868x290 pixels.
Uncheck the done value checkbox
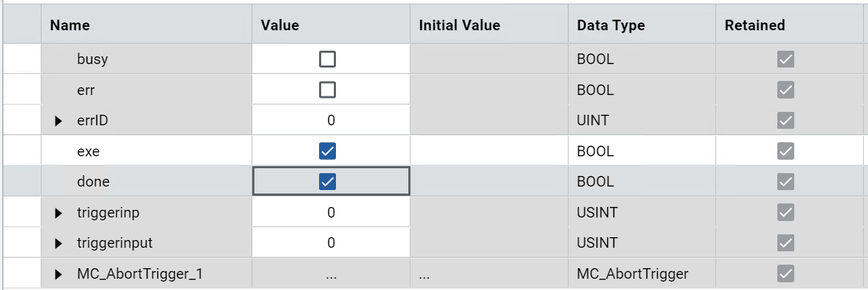pyautogui.click(x=328, y=182)
